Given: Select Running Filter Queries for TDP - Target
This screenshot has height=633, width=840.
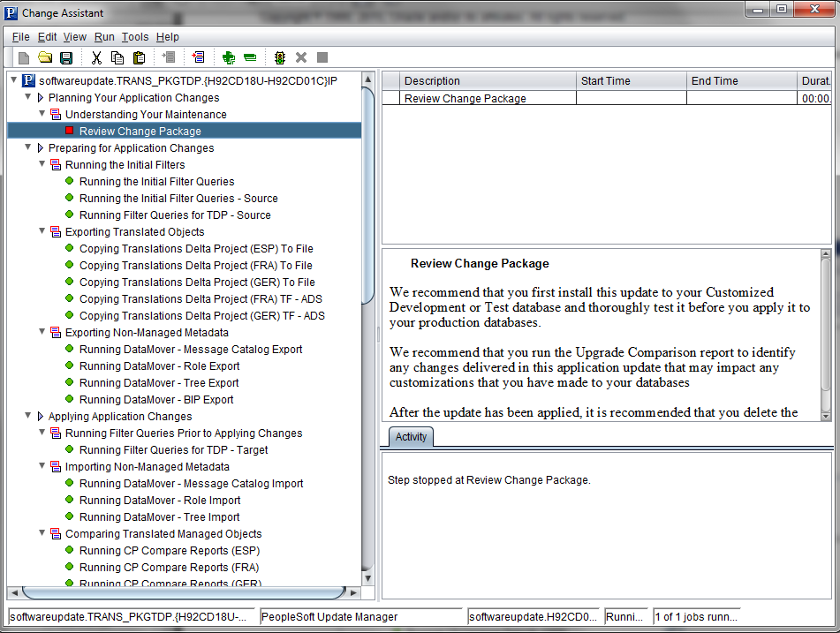Looking at the screenshot, I should click(174, 450).
